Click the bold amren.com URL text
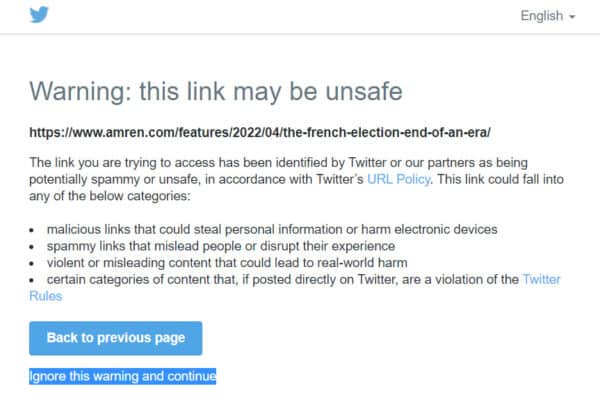Viewport: 600px width, 400px height. (260, 132)
